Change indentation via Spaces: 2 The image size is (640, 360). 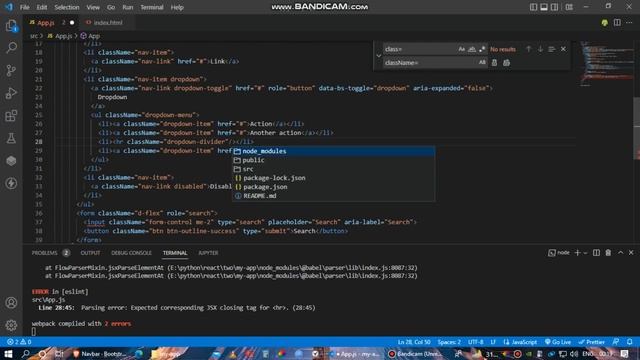click(x=449, y=342)
